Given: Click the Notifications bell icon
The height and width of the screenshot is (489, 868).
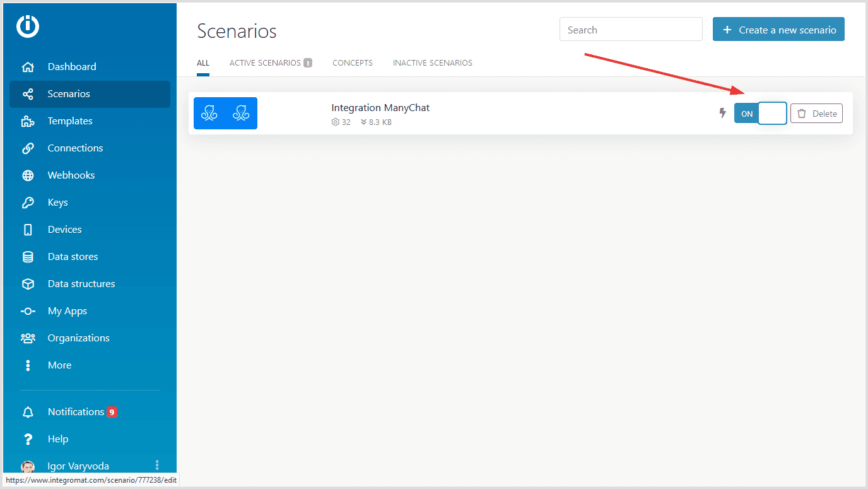Looking at the screenshot, I should click(28, 412).
